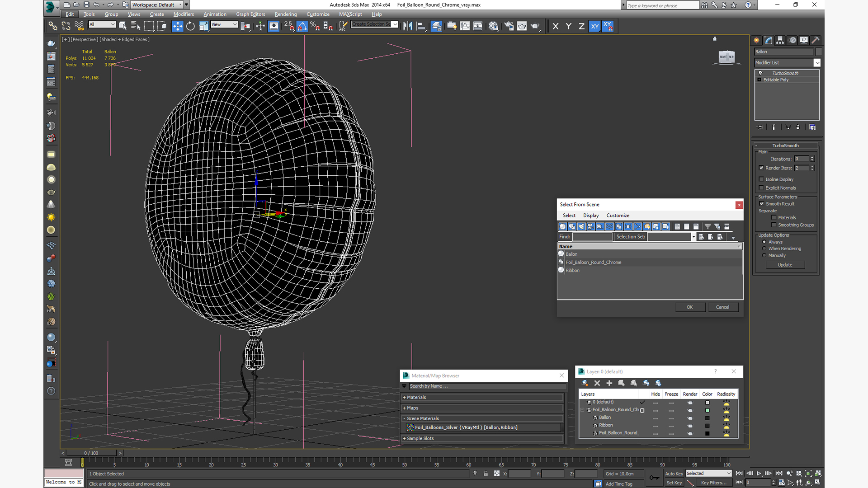Open the Modifier List dropdown

(787, 63)
